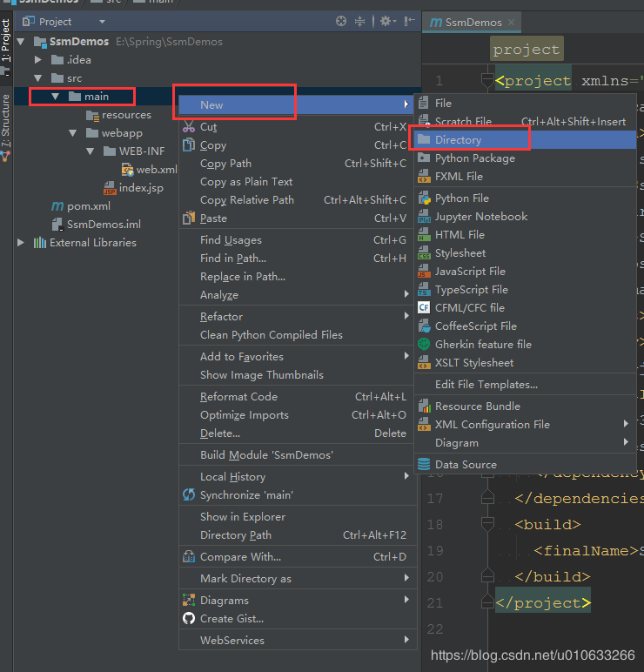Click the HTML File icon
Image resolution: width=644 pixels, height=672 pixels.
point(424,235)
